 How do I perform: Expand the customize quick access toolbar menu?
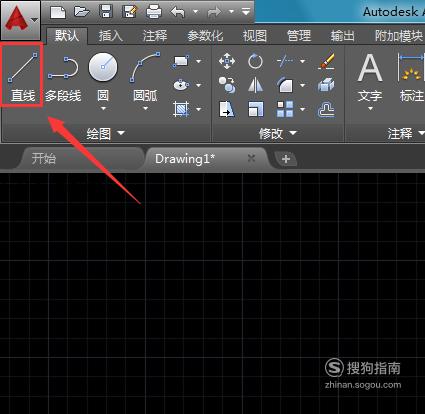tap(246, 12)
